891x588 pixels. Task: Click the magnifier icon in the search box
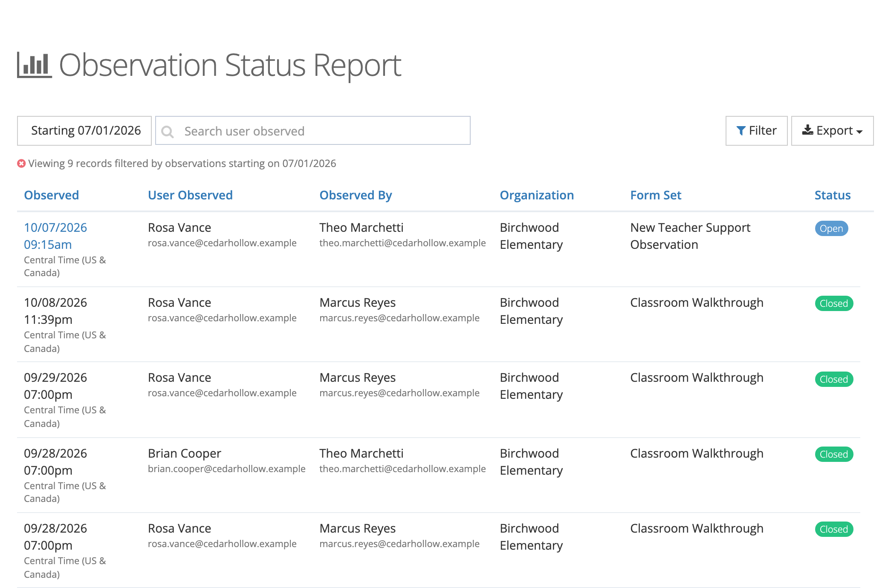coord(168,132)
